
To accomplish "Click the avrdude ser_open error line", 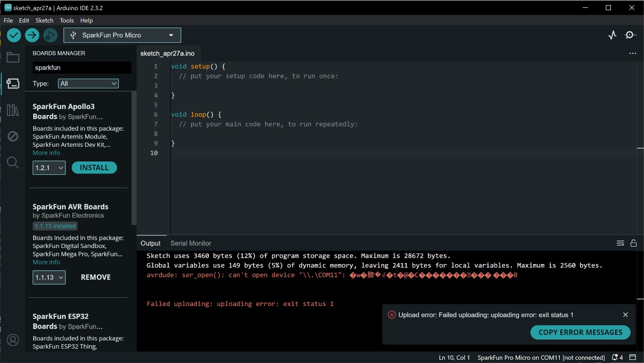I will pos(332,275).
